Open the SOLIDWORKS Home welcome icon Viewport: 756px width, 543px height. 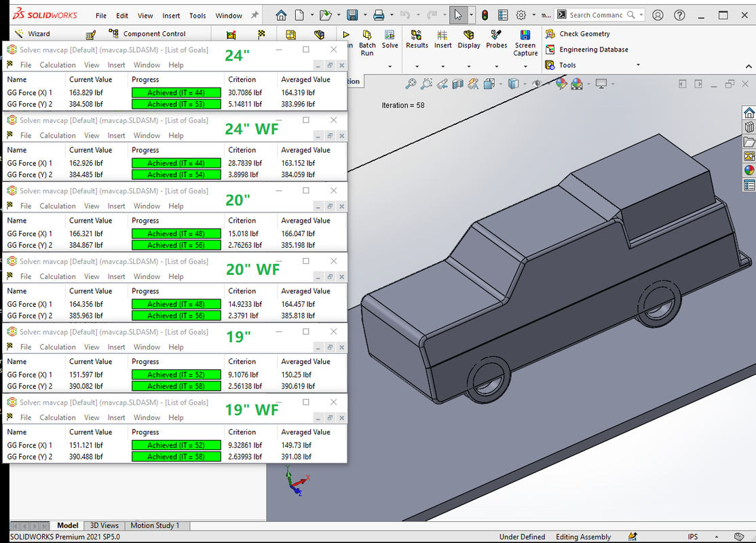click(281, 16)
